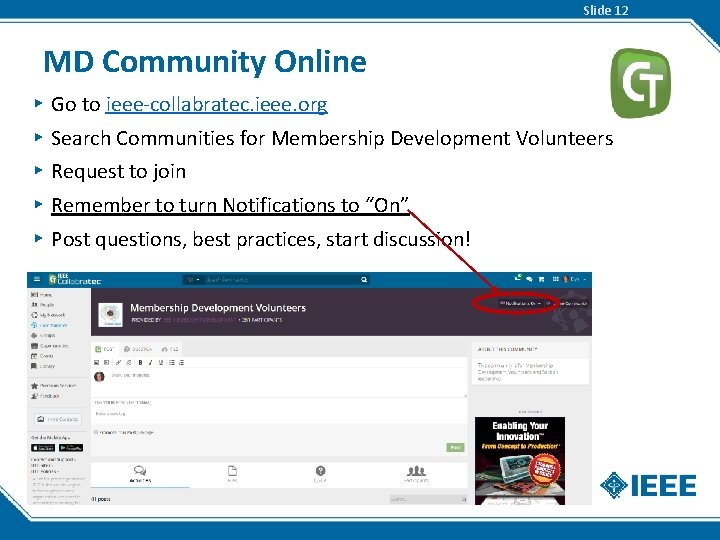Open the apps grid icon in header
720x540 pixels.
tap(556, 279)
